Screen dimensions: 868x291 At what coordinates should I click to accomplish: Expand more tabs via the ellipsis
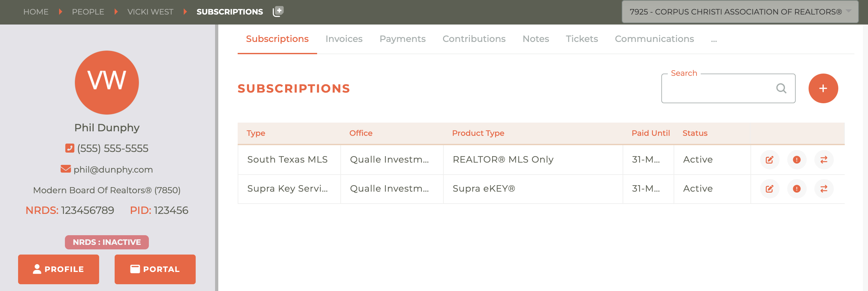pyautogui.click(x=714, y=39)
